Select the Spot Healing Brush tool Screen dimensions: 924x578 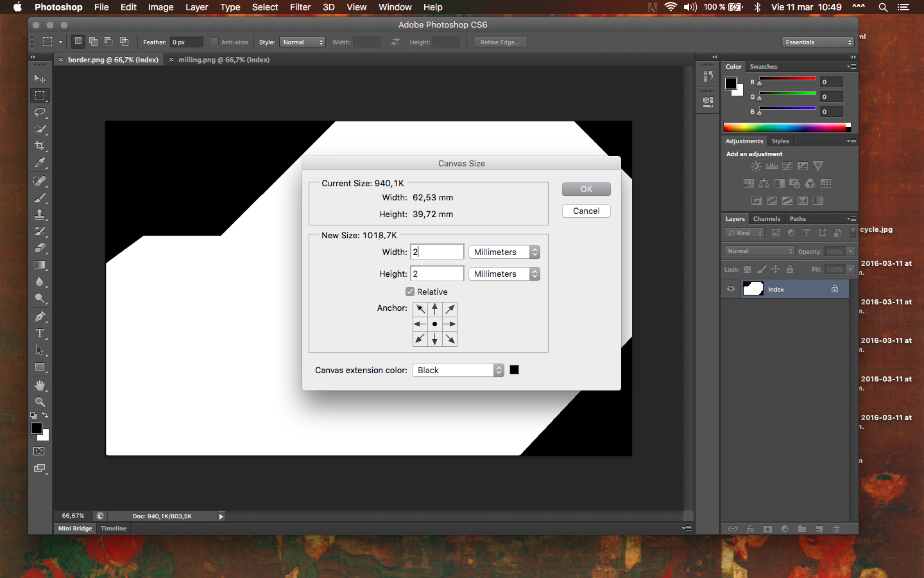[x=40, y=181]
